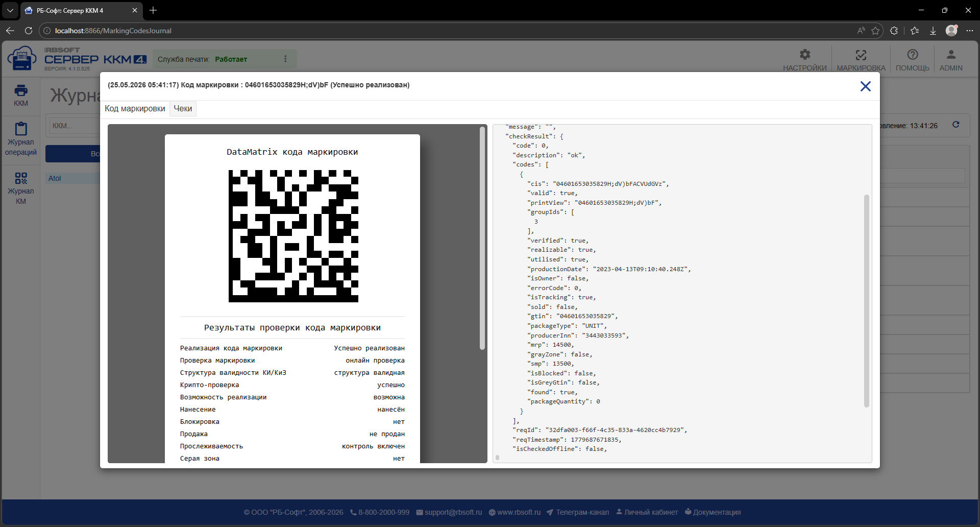Toggle the browser read aloud icon

click(861, 31)
